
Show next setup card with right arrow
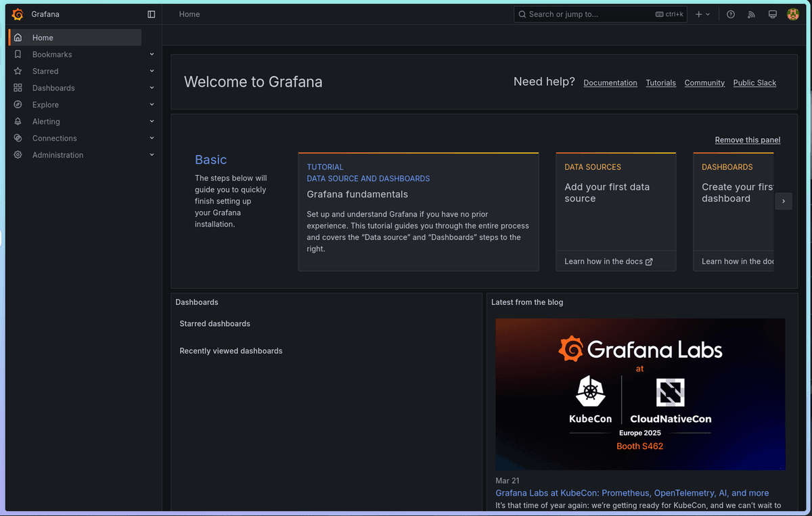click(x=784, y=201)
